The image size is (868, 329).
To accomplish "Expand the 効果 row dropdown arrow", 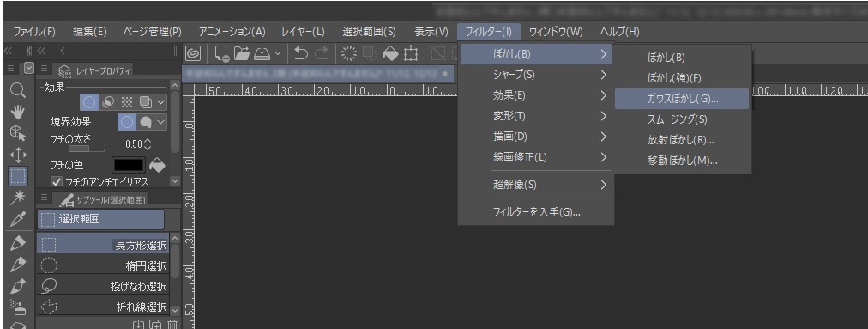I will tap(160, 102).
